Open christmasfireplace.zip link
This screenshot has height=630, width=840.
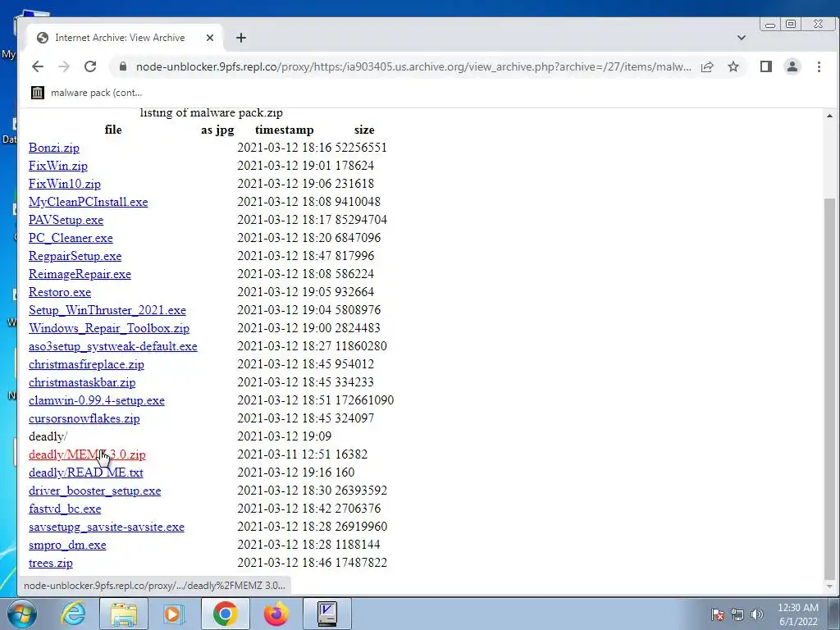click(x=86, y=364)
